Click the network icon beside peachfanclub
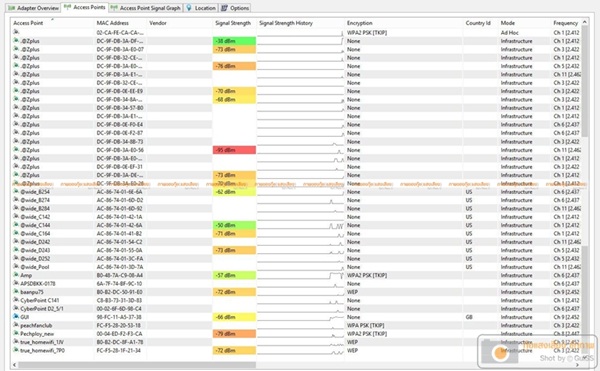Screen dimensions: 600x371 click(x=16, y=325)
